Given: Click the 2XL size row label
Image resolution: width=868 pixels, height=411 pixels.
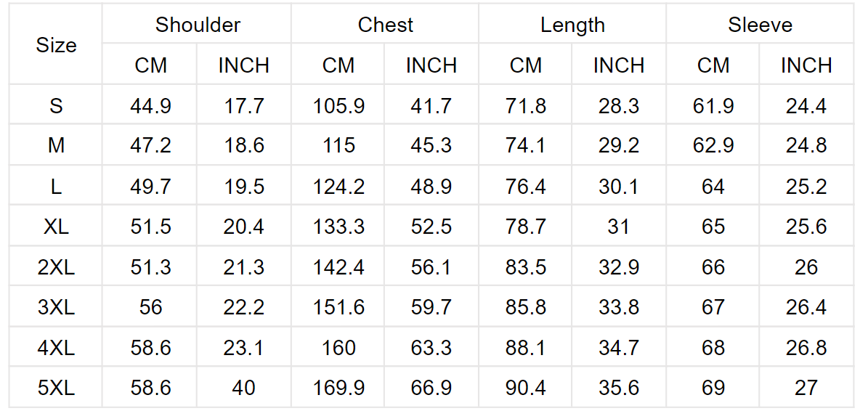Looking at the screenshot, I should [56, 267].
